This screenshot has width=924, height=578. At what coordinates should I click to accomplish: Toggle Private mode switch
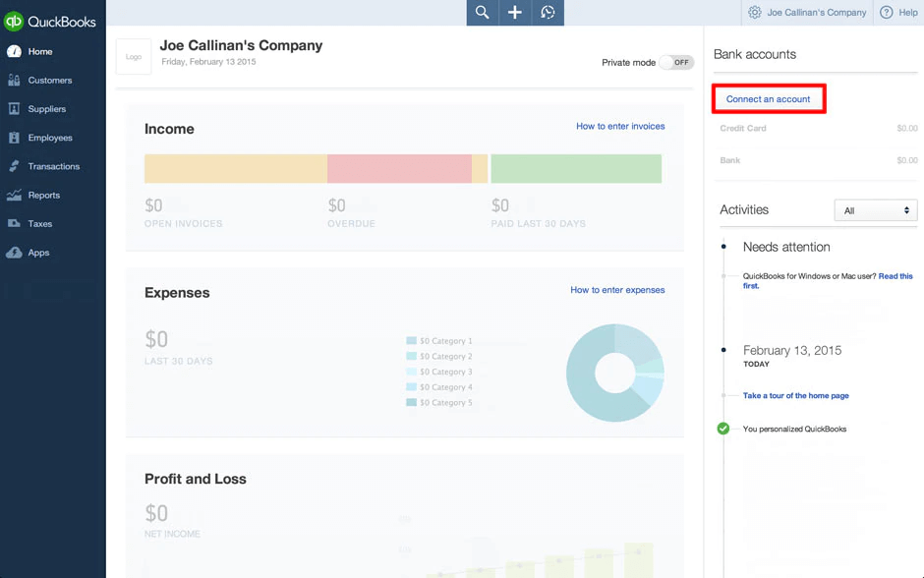pyautogui.click(x=676, y=63)
